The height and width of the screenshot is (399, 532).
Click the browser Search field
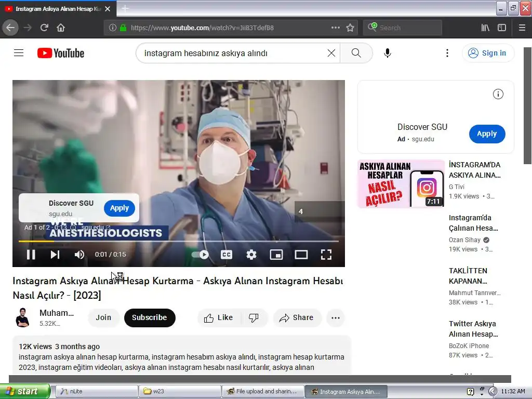click(403, 28)
